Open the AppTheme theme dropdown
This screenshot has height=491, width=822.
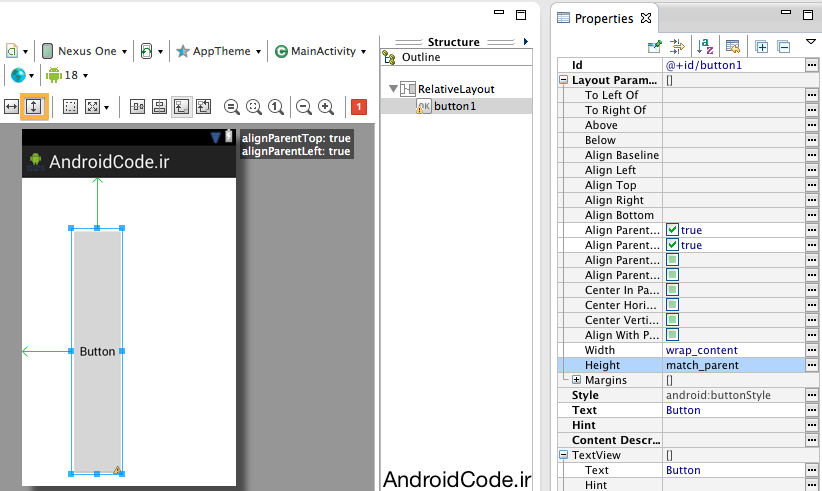(x=218, y=51)
